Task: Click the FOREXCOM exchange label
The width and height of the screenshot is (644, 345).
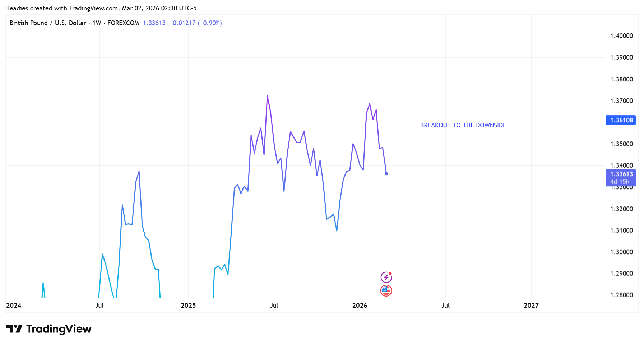Action: coord(123,23)
